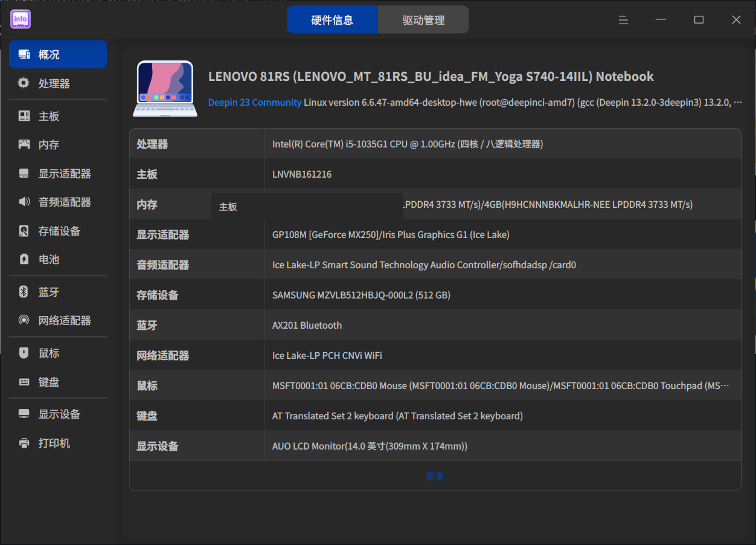Image resolution: width=756 pixels, height=545 pixels.
Task: Open the 显示适配器 sidebar icon
Action: pos(24,173)
